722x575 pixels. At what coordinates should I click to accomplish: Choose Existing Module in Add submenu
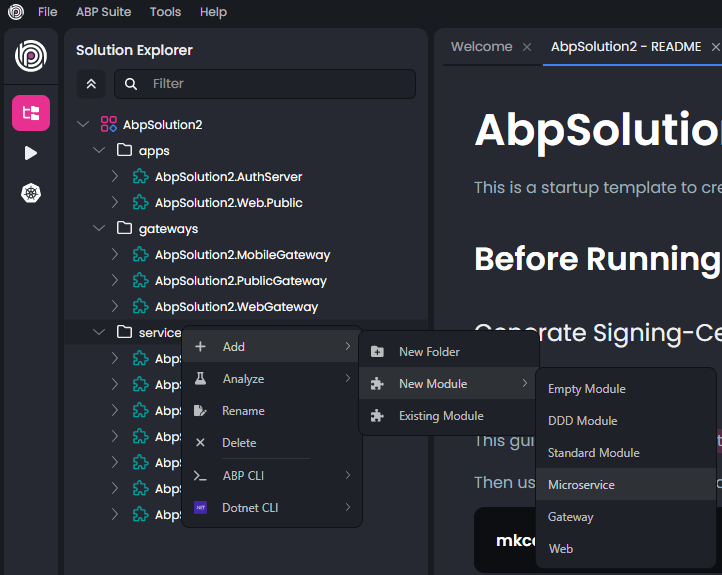click(441, 416)
